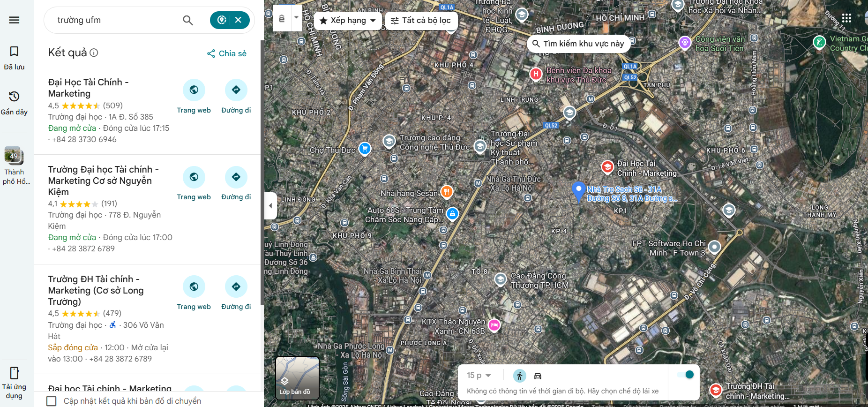Click Nhà Ga Bình Thái metro marker
Viewport: 868px width, 407px height.
click(x=427, y=275)
